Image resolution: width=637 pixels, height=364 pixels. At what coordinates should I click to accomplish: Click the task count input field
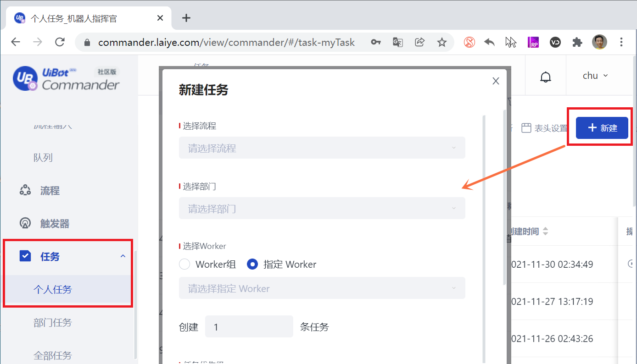coord(249,326)
